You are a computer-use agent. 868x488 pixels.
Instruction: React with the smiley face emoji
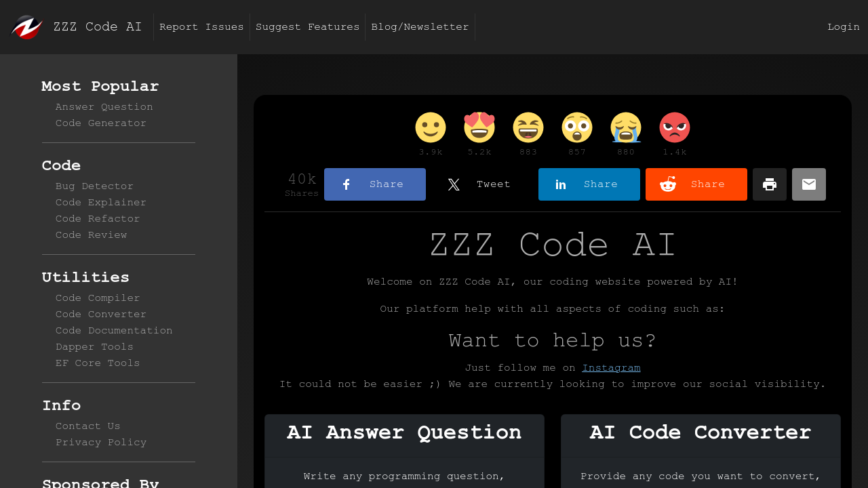(x=431, y=127)
